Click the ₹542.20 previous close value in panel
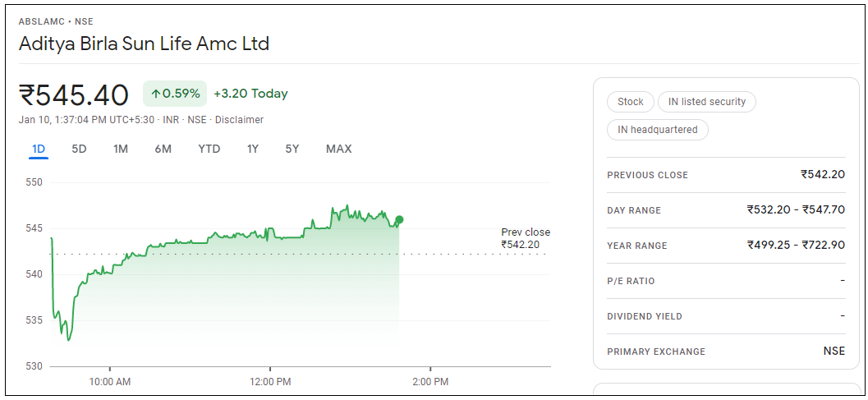The width and height of the screenshot is (868, 400). coord(823,174)
